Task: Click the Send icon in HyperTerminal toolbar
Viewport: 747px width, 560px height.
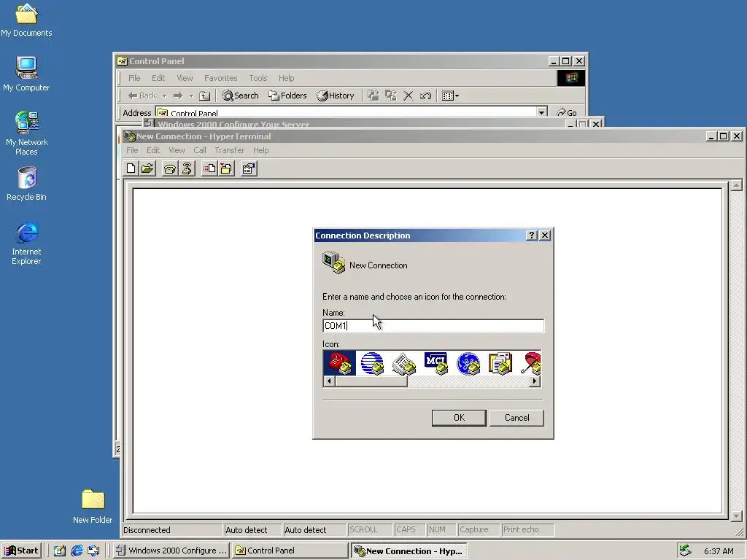Action: pyautogui.click(x=209, y=168)
